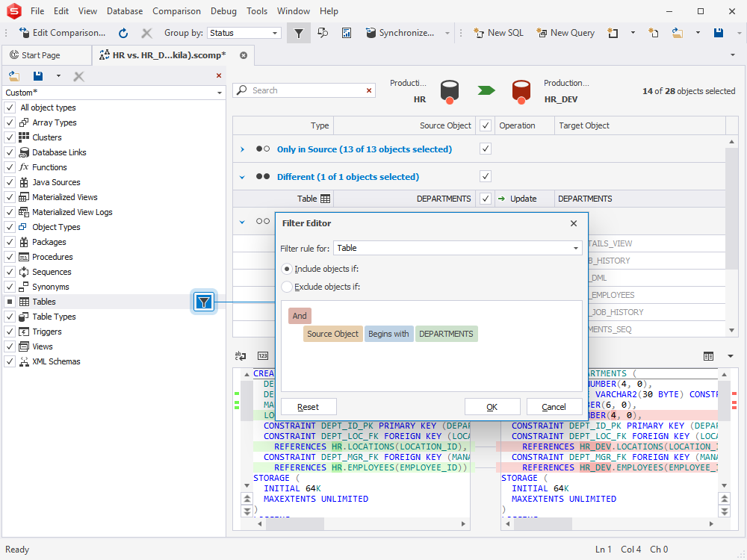Screen dimensions: 747x560
Task: Click the New SQL toolbar button
Action: pyautogui.click(x=498, y=33)
